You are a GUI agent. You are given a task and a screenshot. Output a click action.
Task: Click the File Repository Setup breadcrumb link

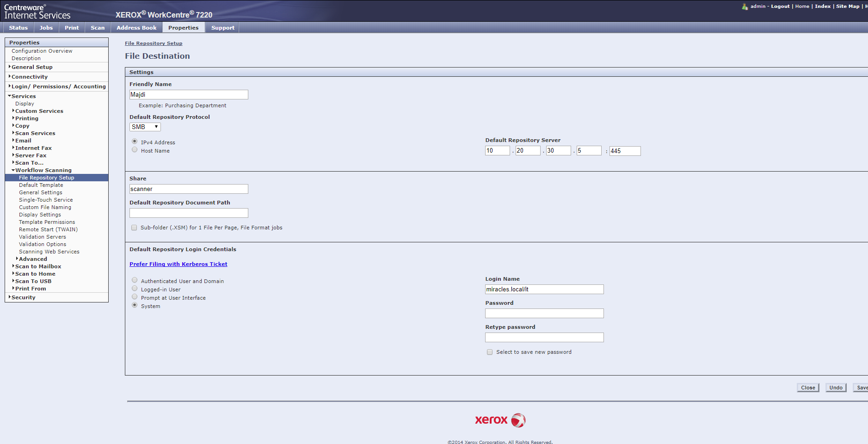(154, 43)
